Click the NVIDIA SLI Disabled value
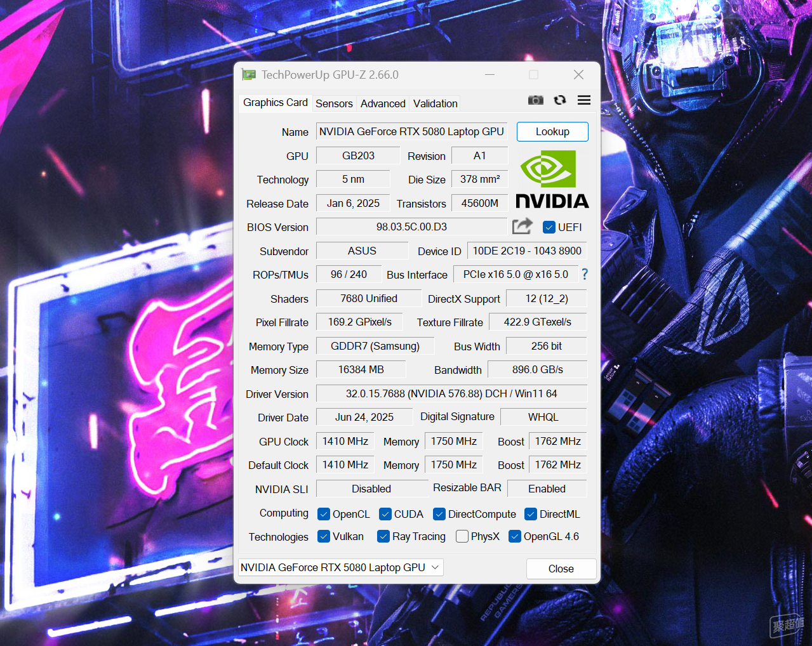 371,489
